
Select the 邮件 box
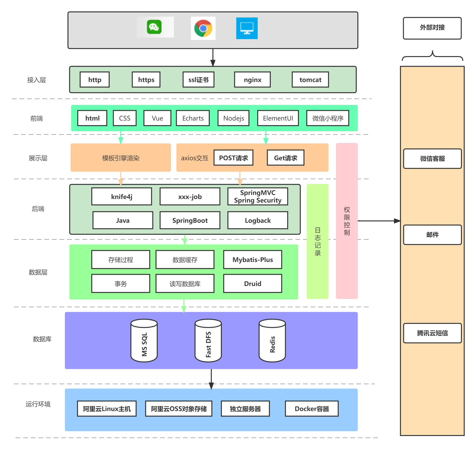pyautogui.click(x=432, y=235)
